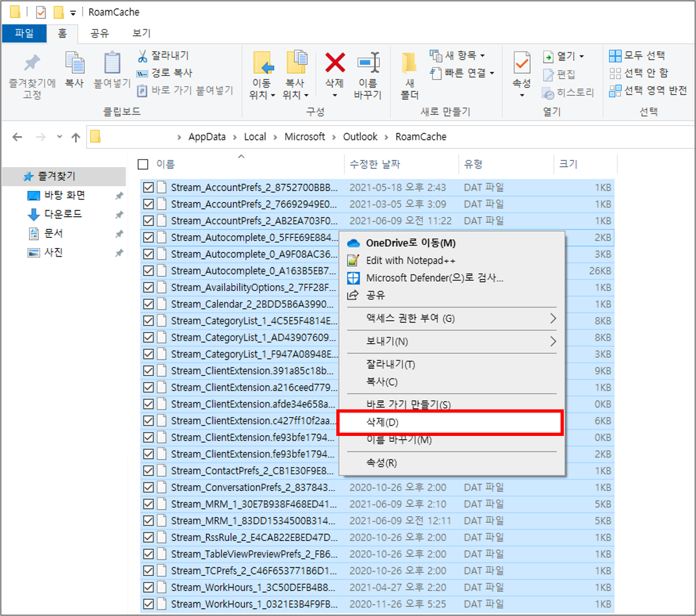Open Desktop (바탕 화면) in sidebar
The width and height of the screenshot is (696, 616).
tap(65, 195)
